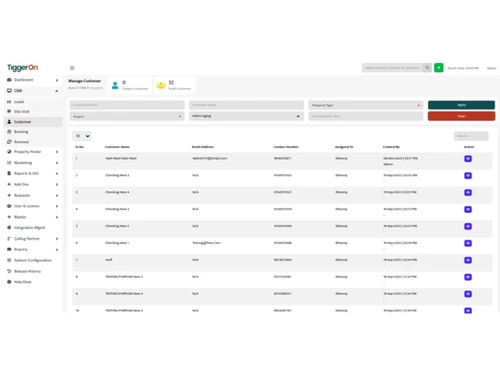The image size is (500, 375).
Task: Open action button for Yash Patel row
Action: click(x=468, y=159)
